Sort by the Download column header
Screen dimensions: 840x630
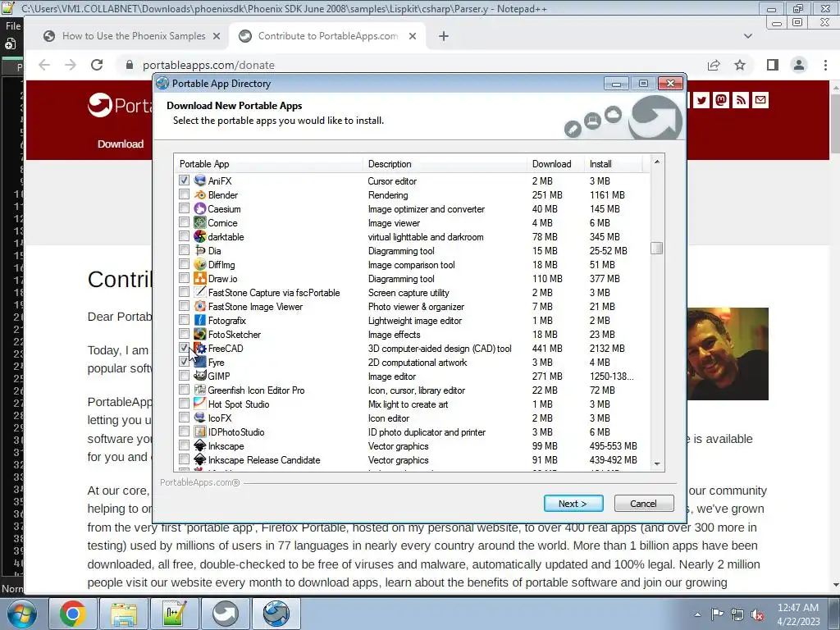tap(555, 164)
